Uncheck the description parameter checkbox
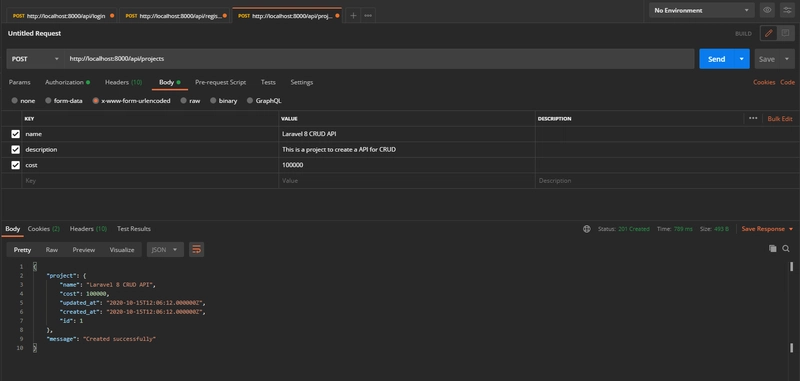 15,150
